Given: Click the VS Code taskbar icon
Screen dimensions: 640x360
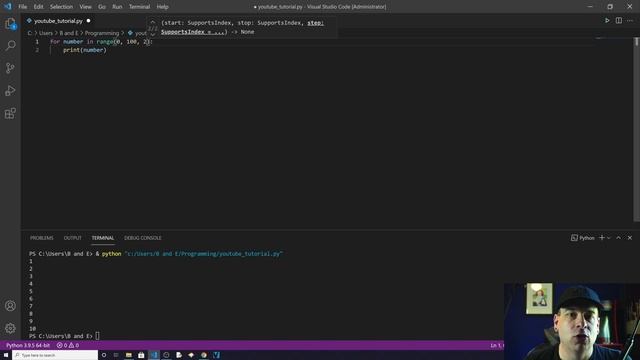Looking at the screenshot, I should (x=154, y=355).
